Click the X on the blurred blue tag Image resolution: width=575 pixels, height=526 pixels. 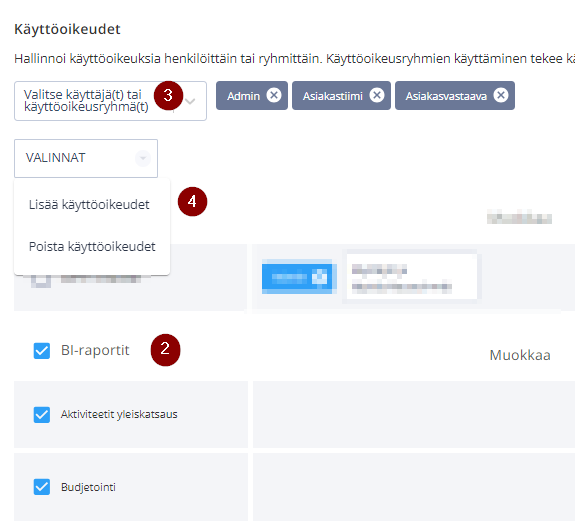(x=319, y=277)
